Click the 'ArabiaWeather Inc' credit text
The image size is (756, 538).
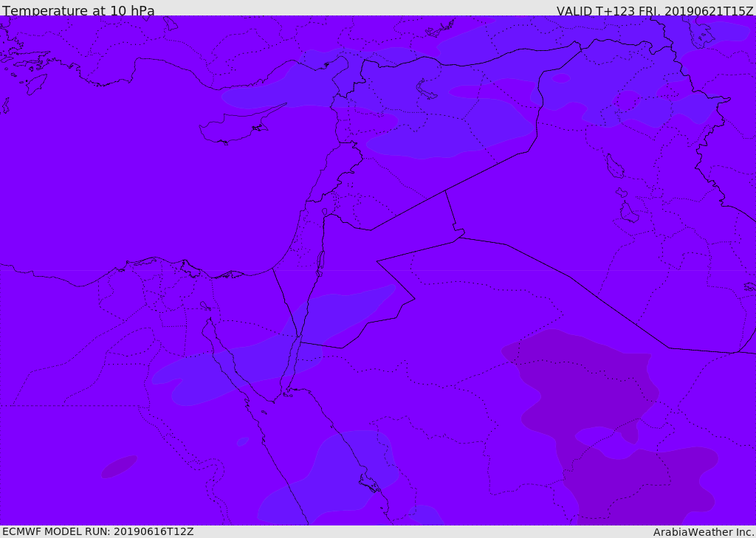(x=704, y=532)
